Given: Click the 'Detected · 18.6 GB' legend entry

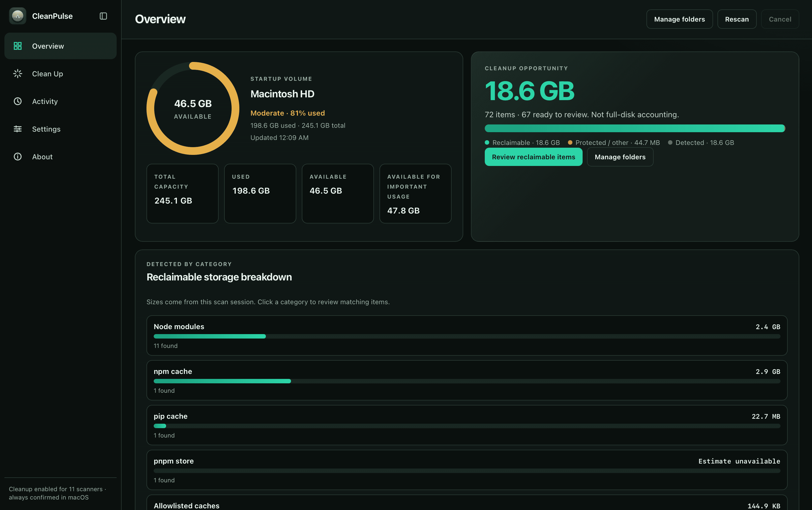Looking at the screenshot, I should point(701,143).
